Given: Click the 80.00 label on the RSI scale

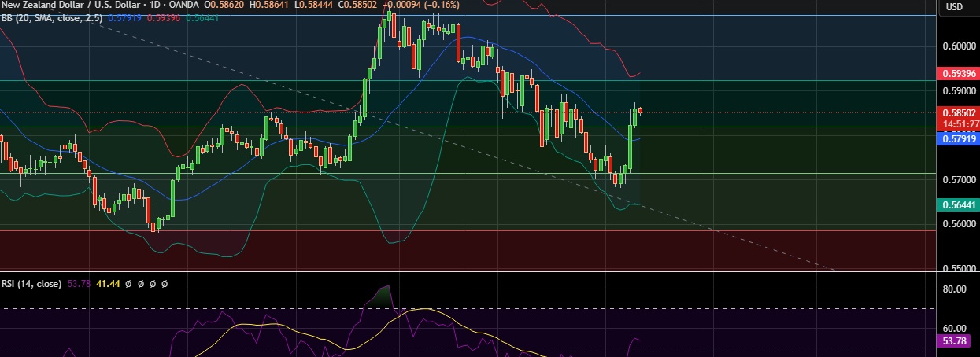Looking at the screenshot, I should click(x=956, y=289).
